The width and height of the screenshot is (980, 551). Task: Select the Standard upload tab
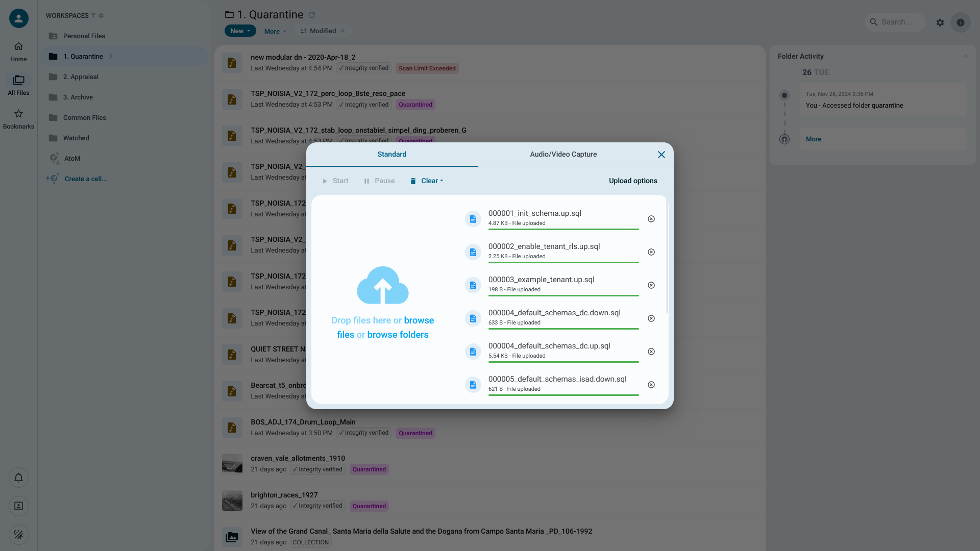392,154
